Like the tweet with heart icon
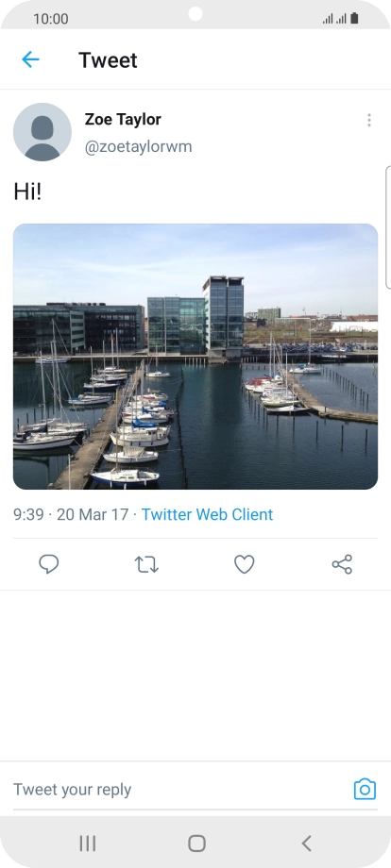Viewport: 391px width, 868px height. coord(245,564)
